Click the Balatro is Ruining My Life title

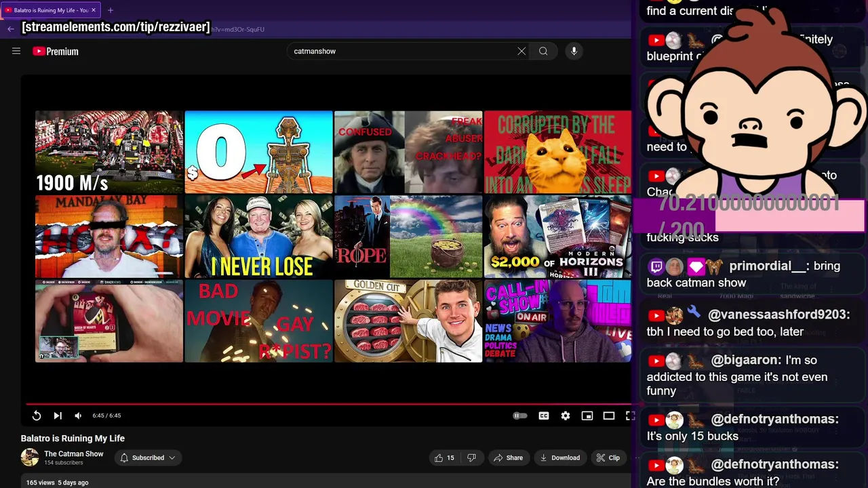click(x=73, y=439)
